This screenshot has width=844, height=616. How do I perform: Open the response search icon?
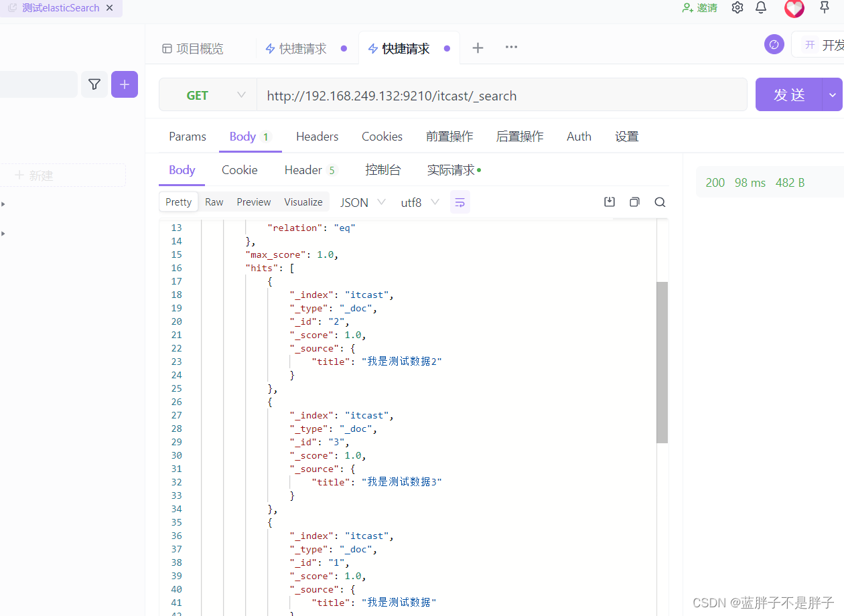(x=660, y=202)
